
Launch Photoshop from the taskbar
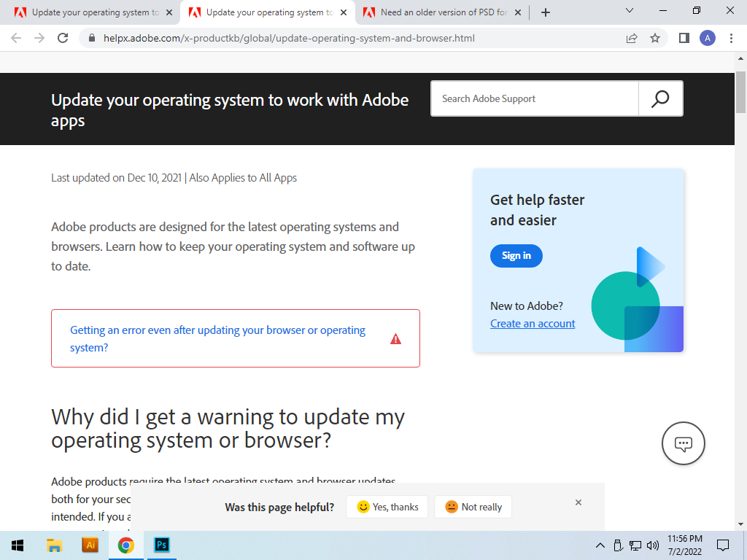[161, 545]
